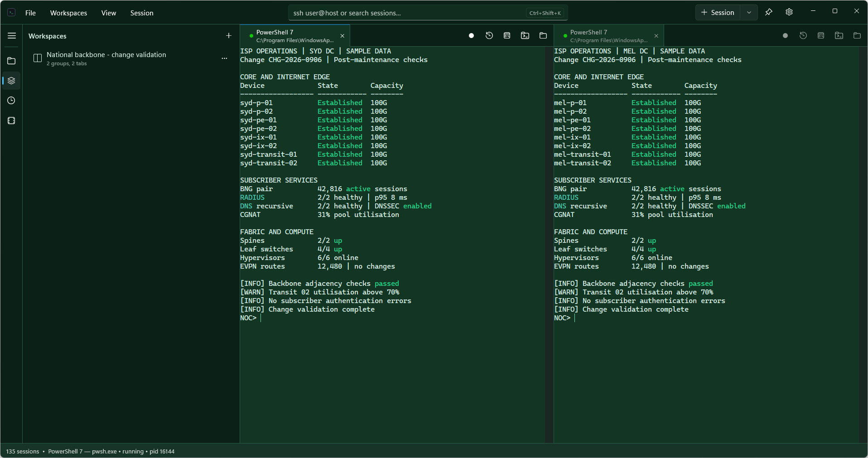The width and height of the screenshot is (868, 458).
Task: Open the Workspaces menu
Action: coord(68,13)
